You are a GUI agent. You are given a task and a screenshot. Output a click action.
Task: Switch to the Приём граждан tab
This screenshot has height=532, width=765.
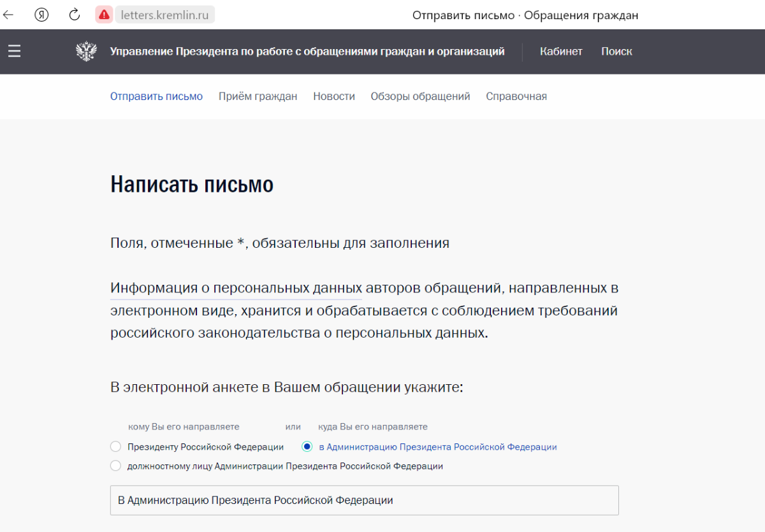[x=258, y=96]
